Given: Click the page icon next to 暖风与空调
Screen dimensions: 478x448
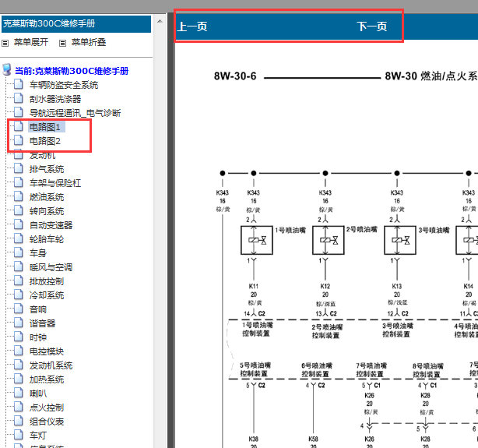Looking at the screenshot, I should point(19,266).
